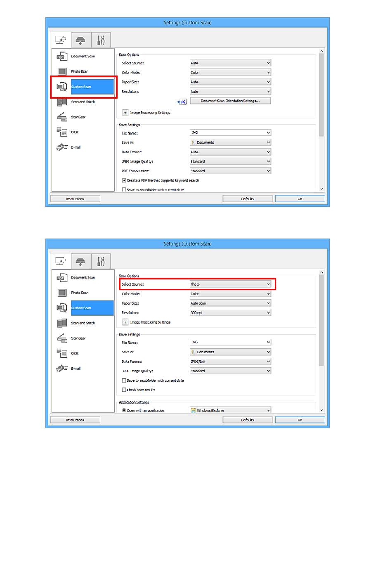The image size is (392, 565).
Task: Select Document Scan icon in upper dialog
Action: [62, 57]
